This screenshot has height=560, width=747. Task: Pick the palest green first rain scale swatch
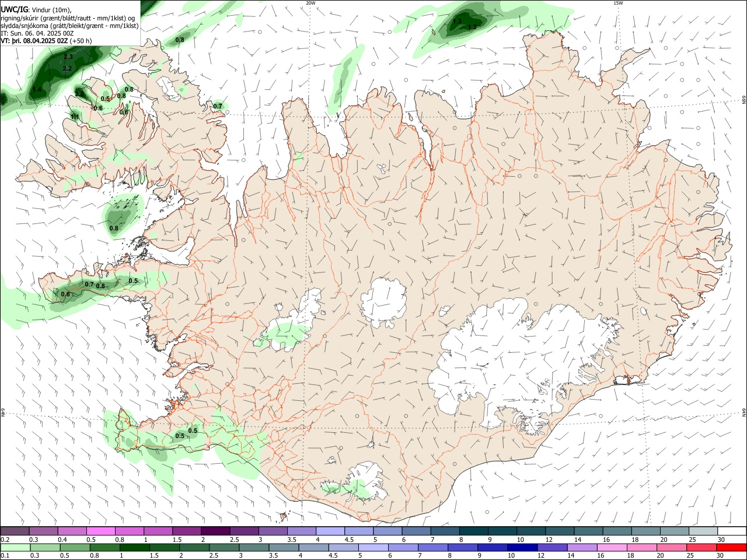15,547
